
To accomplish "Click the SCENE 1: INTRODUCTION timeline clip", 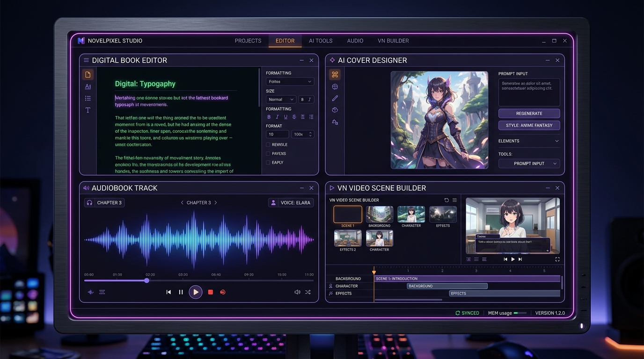I will [x=467, y=279].
